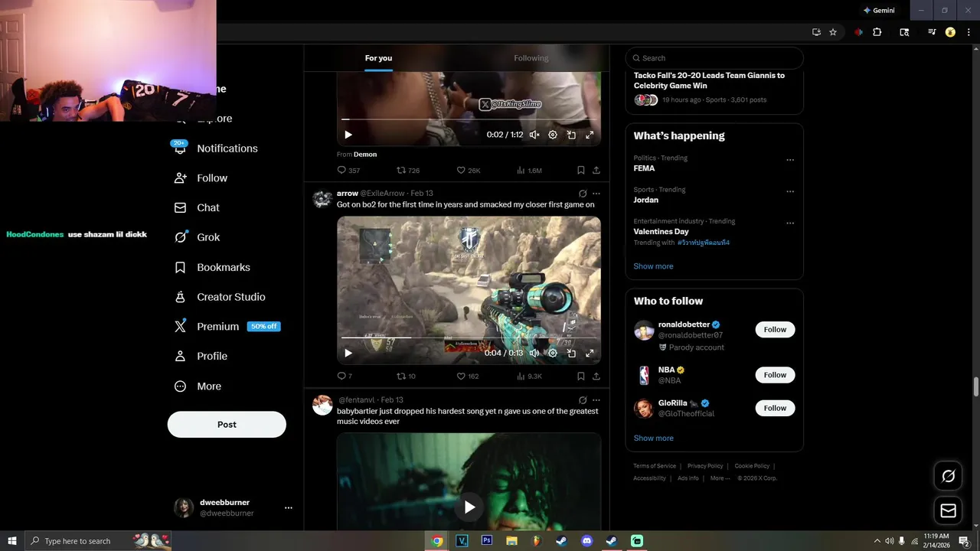Open the floating messages envelope button

coord(948,510)
